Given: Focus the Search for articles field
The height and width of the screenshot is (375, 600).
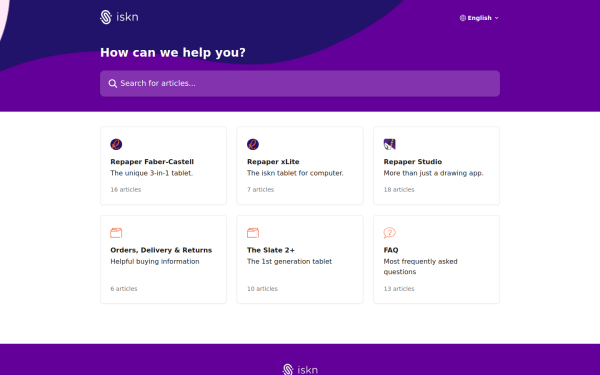Looking at the screenshot, I should point(300,83).
